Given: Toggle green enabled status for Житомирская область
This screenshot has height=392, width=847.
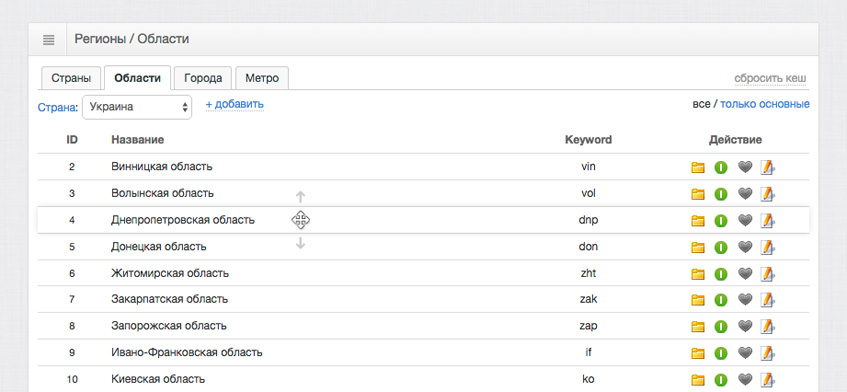Looking at the screenshot, I should 721,274.
